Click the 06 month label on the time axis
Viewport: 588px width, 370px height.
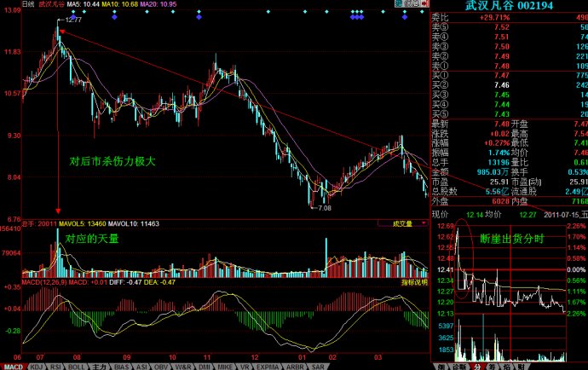coord(18,357)
